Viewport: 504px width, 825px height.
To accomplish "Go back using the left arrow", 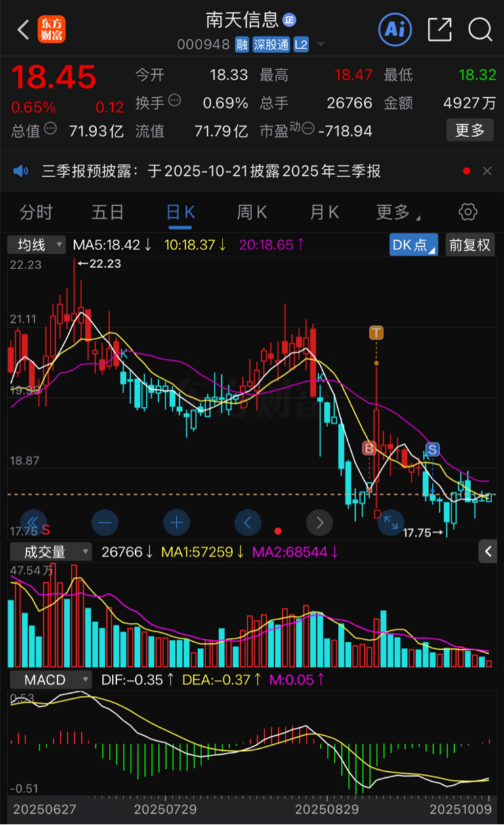I will click(24, 30).
